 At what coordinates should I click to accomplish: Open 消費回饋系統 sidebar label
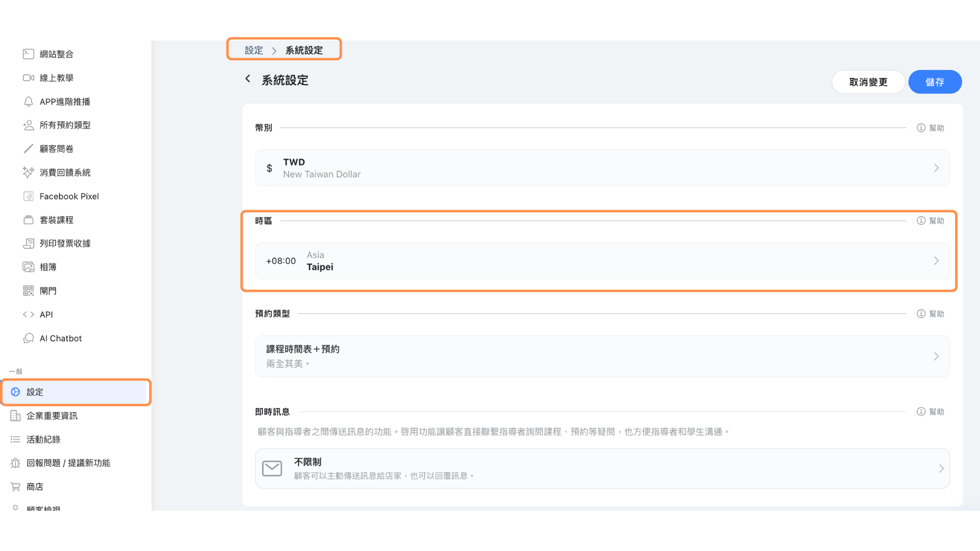tap(65, 172)
